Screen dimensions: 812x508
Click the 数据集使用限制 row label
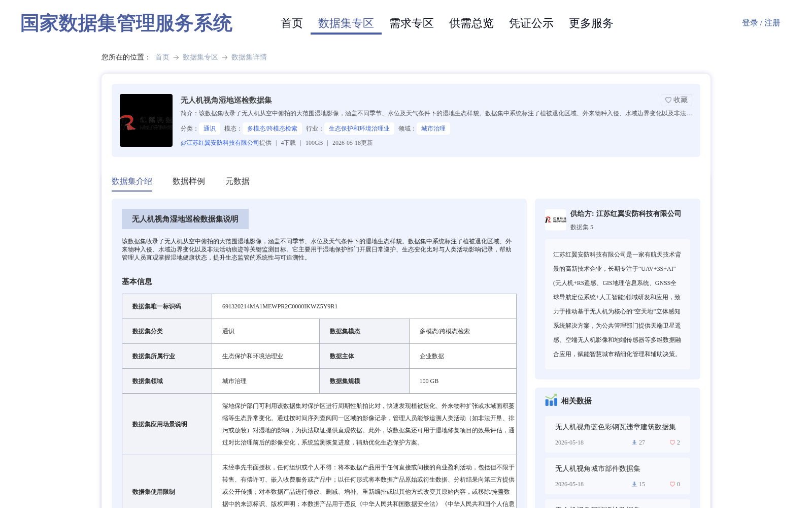154,492
